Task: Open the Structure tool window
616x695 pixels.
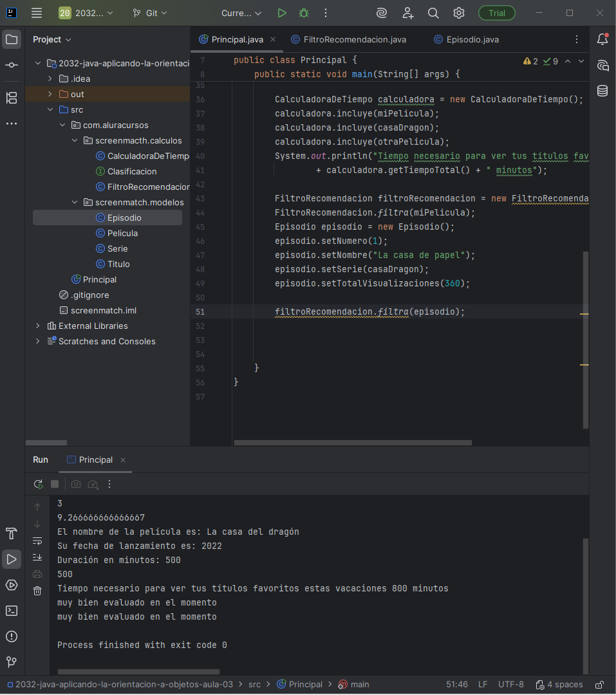Action: coord(12,98)
